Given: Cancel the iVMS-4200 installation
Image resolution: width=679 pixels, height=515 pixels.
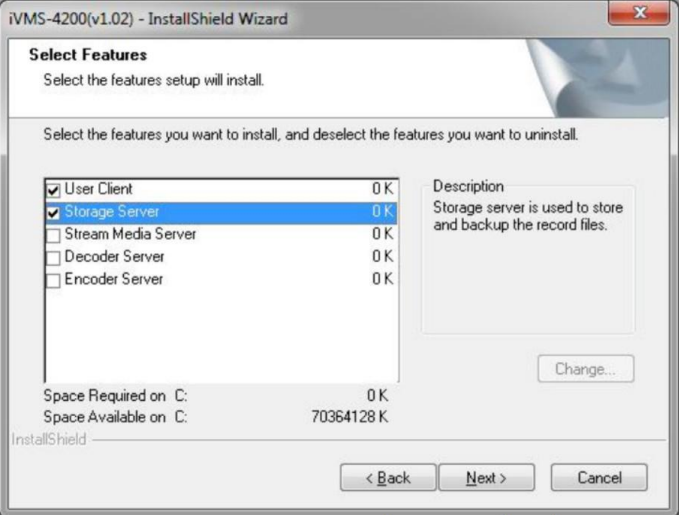Looking at the screenshot, I should [x=599, y=477].
